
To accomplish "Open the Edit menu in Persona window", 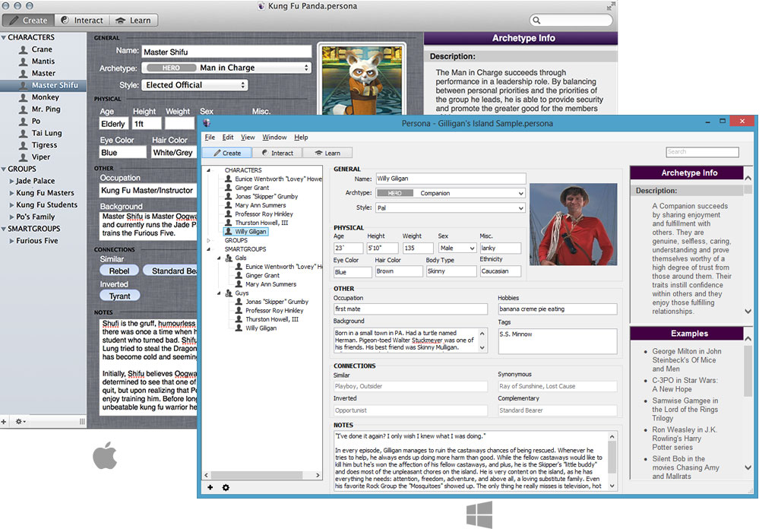I will coord(228,138).
